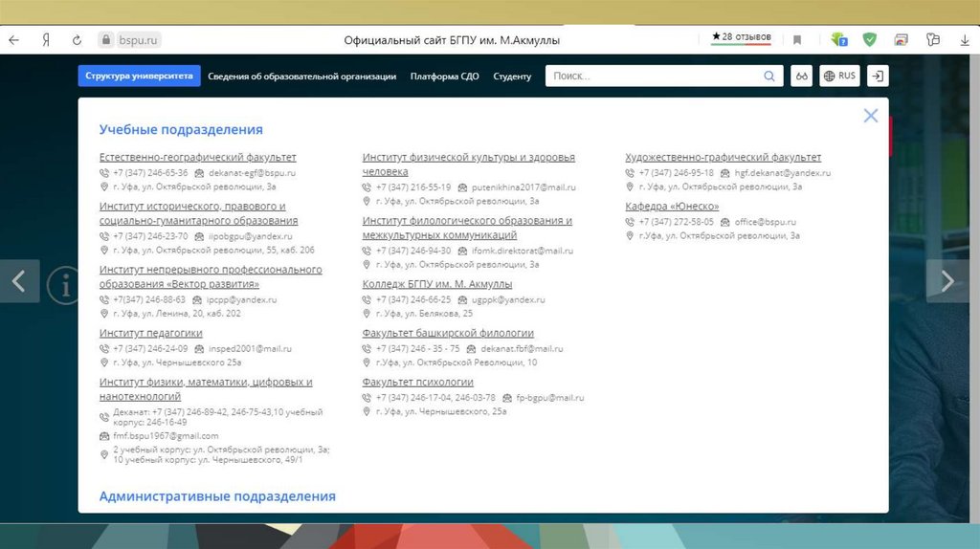Viewport: 980px width, 549px height.
Task: Click email ifomk.direktorat@mail.ru
Action: tap(522, 251)
